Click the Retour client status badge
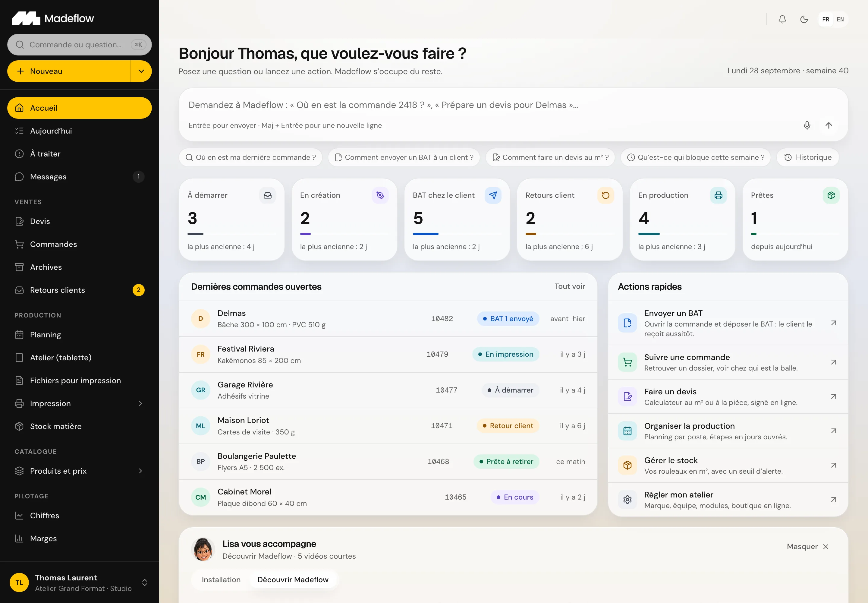Viewport: 868px width, 603px height. (508, 426)
